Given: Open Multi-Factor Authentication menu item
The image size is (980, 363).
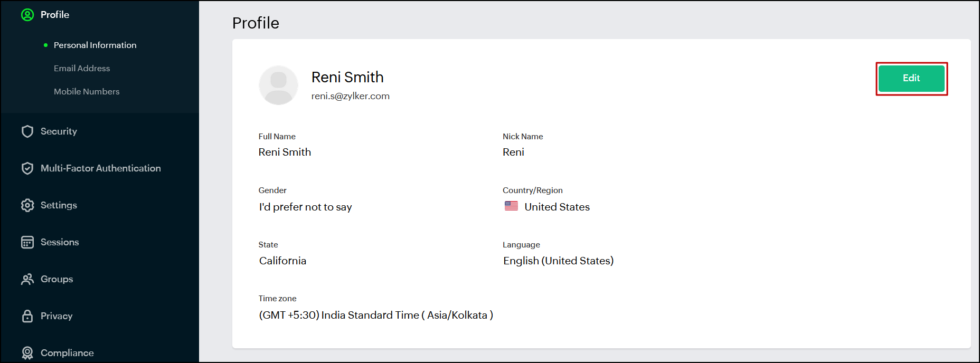Looking at the screenshot, I should (100, 168).
